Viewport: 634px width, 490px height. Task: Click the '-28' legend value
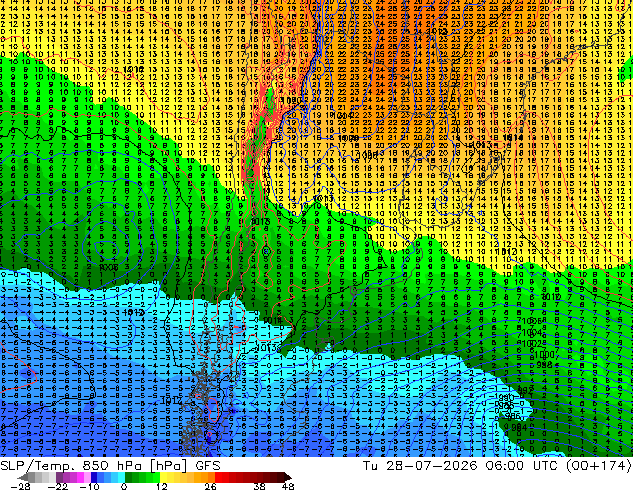20,486
